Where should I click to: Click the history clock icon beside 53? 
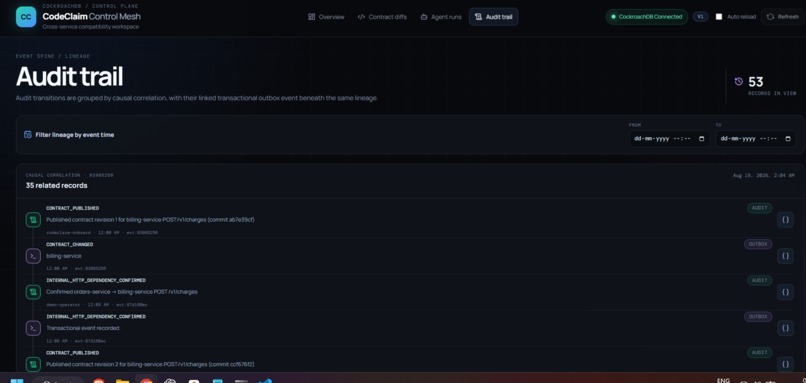[739, 82]
